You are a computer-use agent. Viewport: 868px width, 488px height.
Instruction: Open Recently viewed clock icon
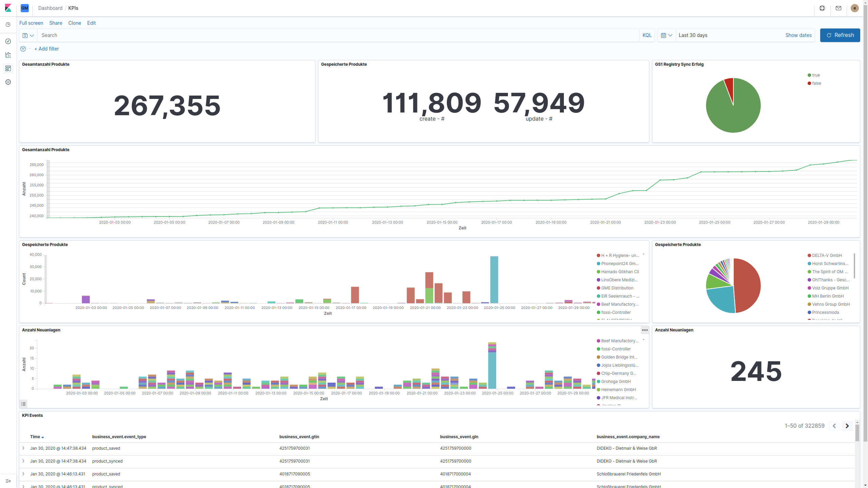point(8,24)
